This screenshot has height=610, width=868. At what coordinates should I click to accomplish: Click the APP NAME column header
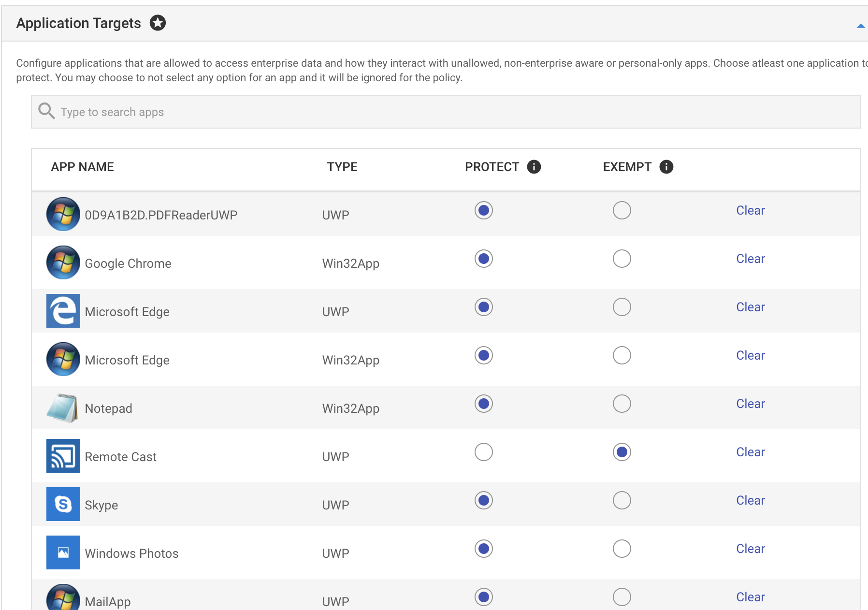click(x=83, y=167)
